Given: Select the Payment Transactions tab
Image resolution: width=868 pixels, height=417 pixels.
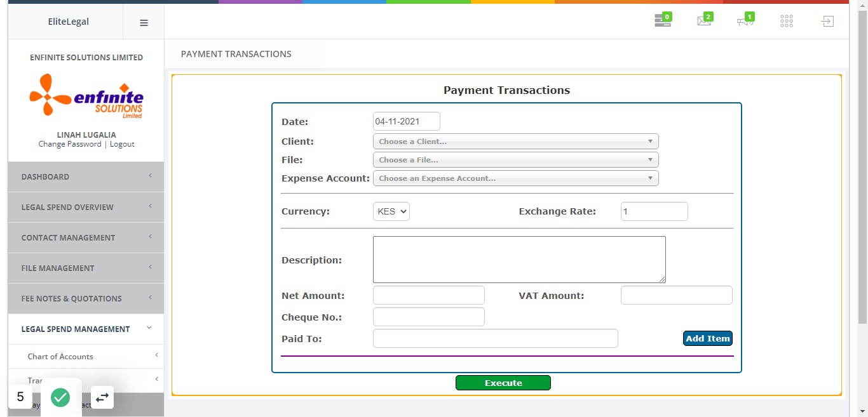Looking at the screenshot, I should (x=236, y=54).
